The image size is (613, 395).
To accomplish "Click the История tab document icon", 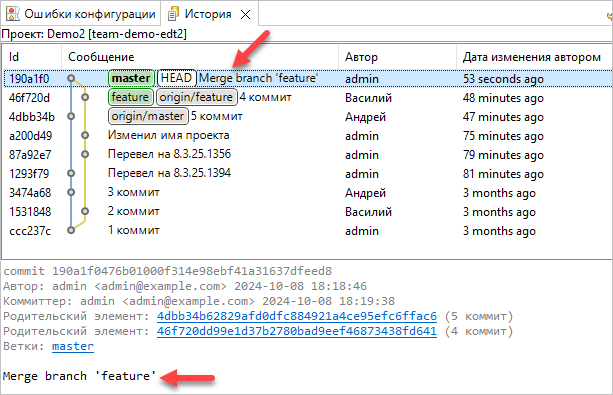I will click(173, 14).
